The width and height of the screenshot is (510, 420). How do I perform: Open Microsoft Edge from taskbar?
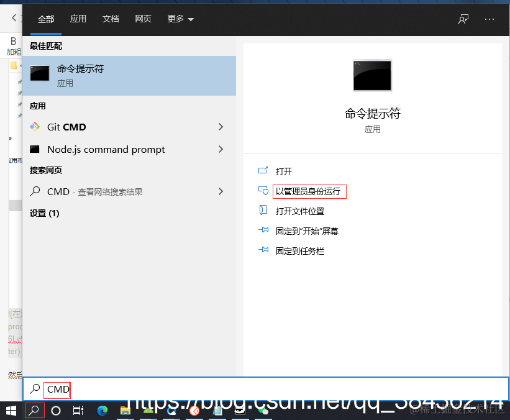(101, 411)
